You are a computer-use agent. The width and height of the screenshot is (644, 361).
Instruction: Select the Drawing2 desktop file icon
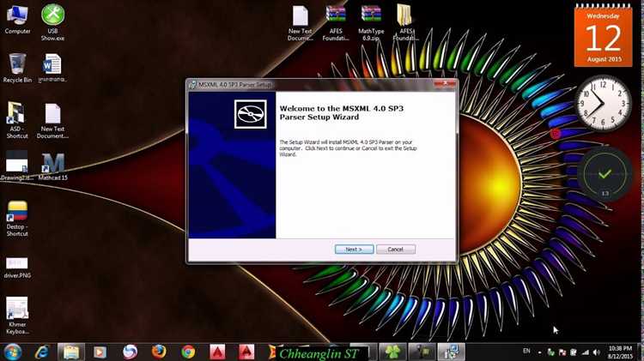coord(17,165)
